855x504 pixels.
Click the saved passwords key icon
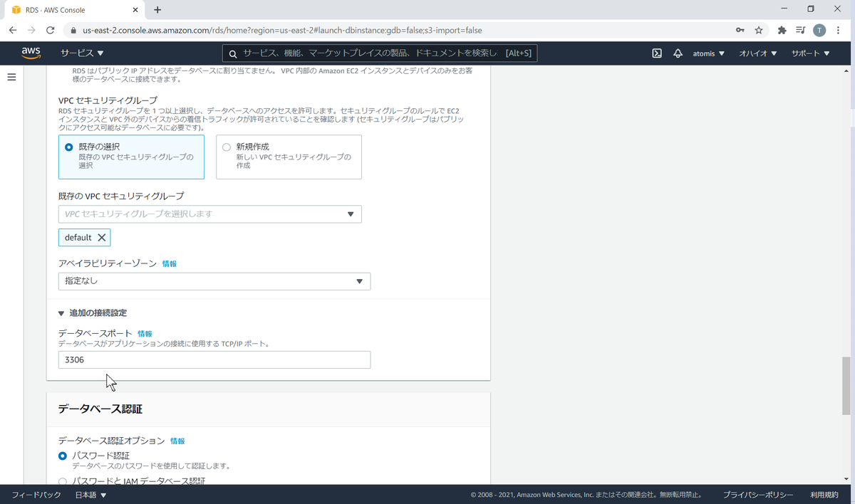(x=740, y=31)
